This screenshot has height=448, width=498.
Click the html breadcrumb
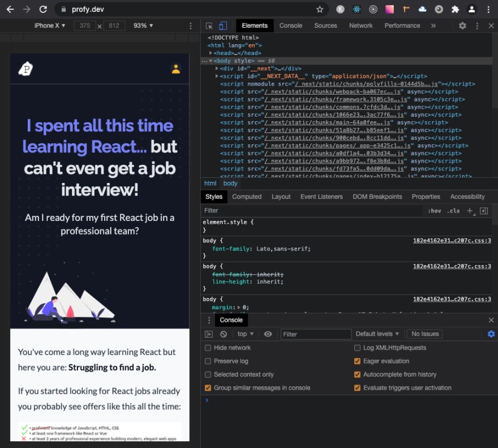click(211, 184)
